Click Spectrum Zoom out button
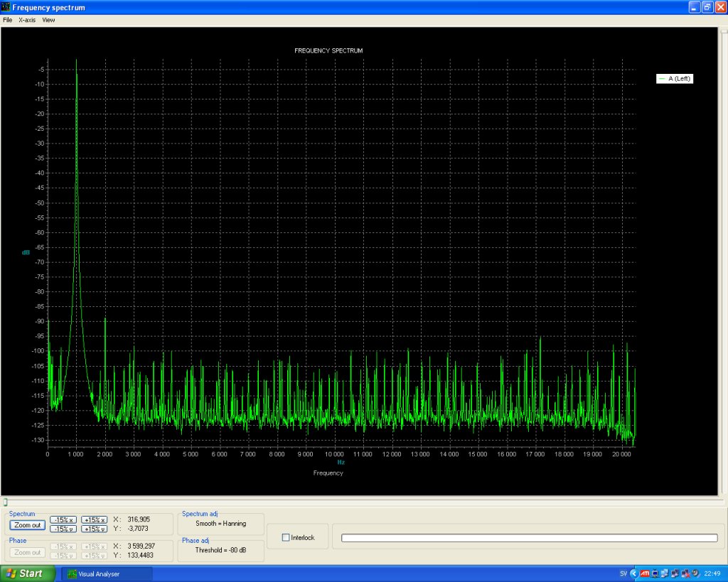Viewport: 728px width, 582px height. [x=28, y=525]
